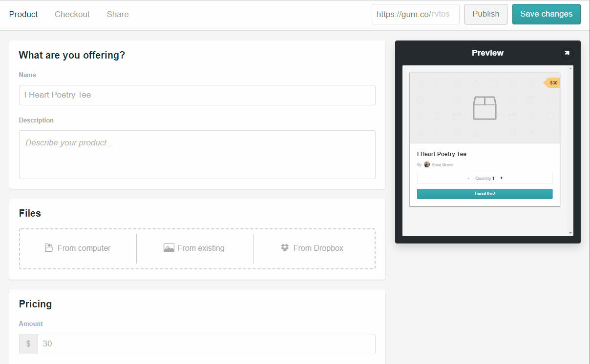Viewport: 590px width, 364px height.
Task: Click the 'What are you offering?' heading
Action: click(x=72, y=56)
